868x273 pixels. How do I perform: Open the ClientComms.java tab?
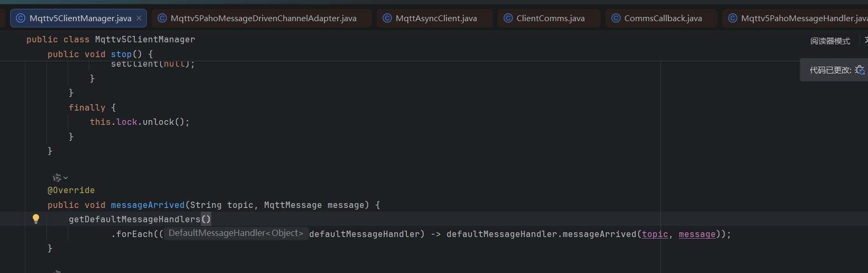tap(550, 18)
